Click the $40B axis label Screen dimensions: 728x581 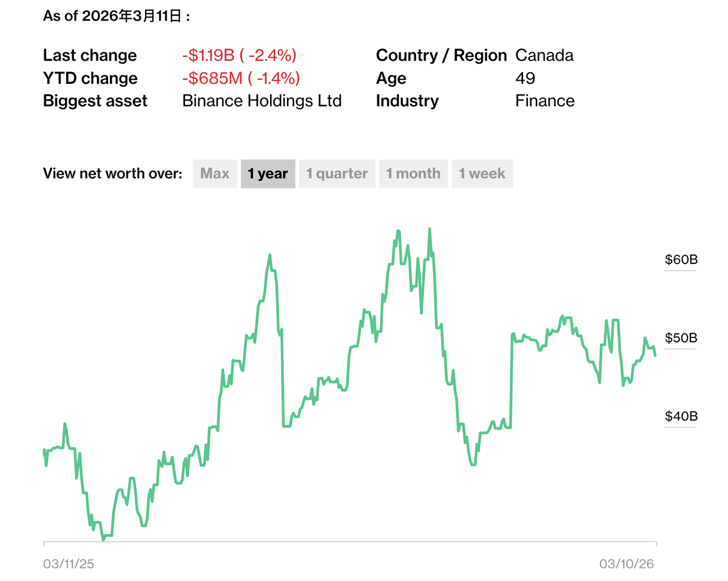point(681,416)
